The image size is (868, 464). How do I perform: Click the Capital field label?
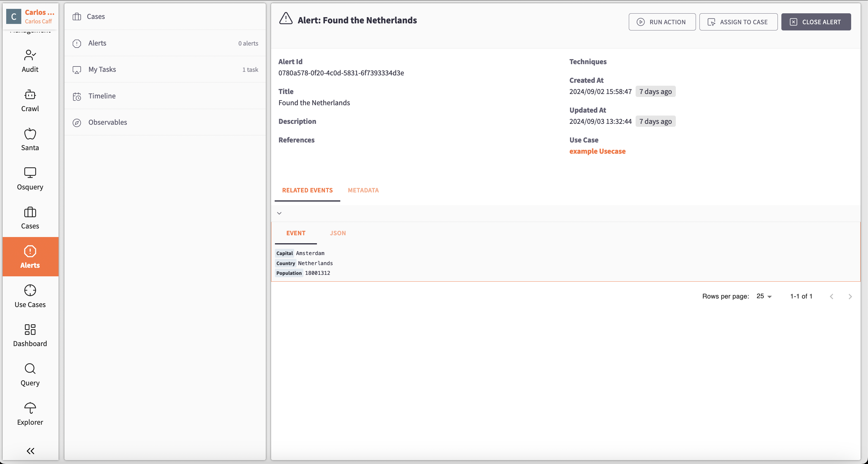pos(284,253)
